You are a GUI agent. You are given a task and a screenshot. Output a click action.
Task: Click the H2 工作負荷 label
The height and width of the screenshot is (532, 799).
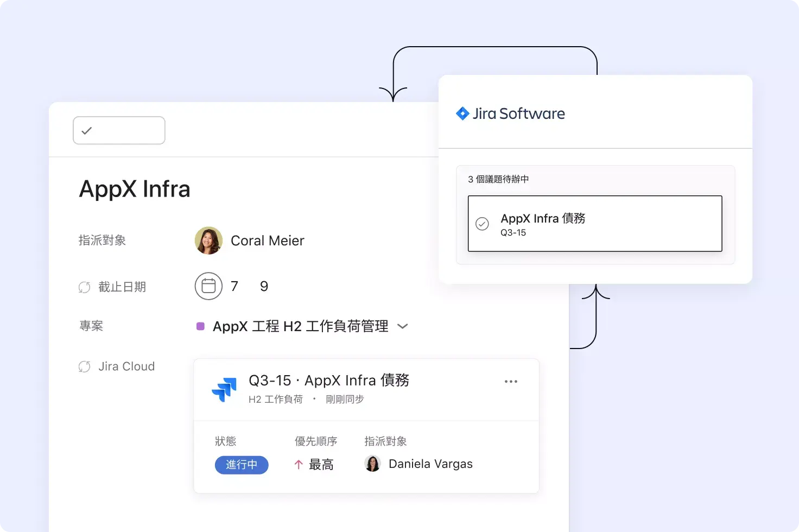point(276,399)
